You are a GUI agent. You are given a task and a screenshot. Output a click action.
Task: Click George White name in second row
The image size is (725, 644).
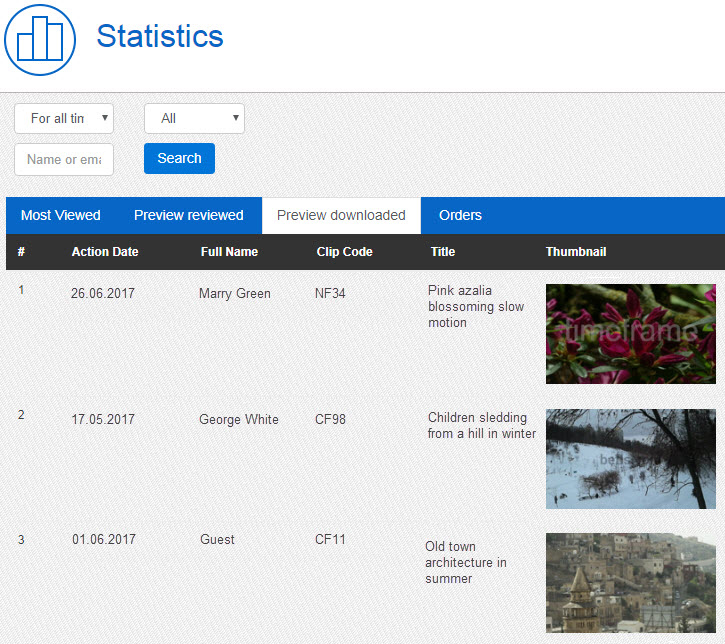[x=239, y=419]
